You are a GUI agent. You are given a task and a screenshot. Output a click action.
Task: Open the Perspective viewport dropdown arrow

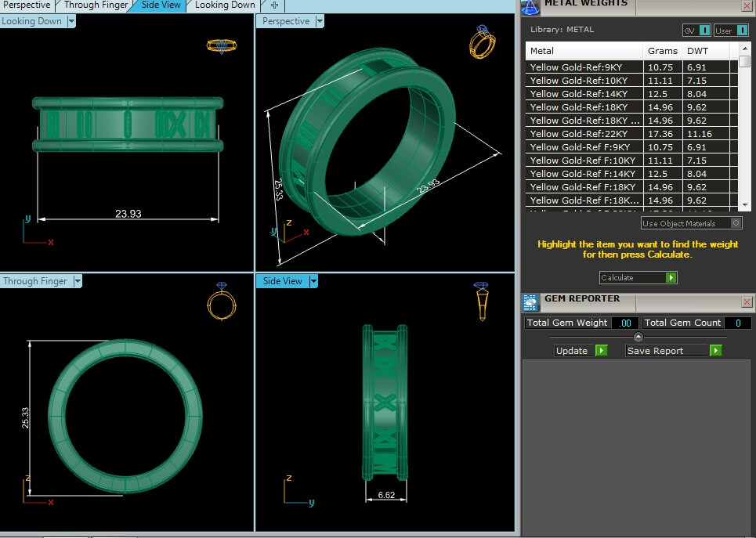[320, 21]
